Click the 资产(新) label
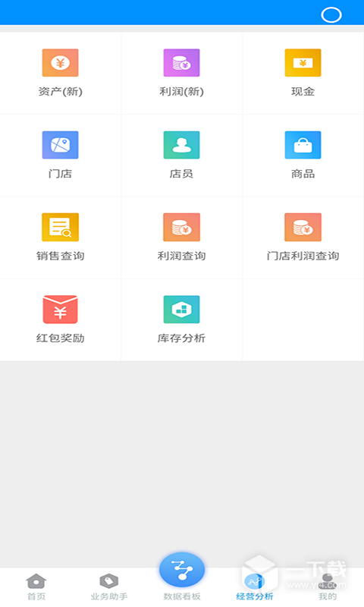This screenshot has width=364, height=607. pos(61,92)
